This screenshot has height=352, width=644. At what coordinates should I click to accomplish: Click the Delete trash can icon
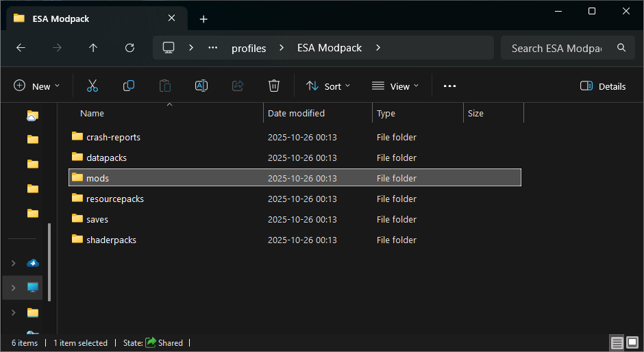(274, 86)
